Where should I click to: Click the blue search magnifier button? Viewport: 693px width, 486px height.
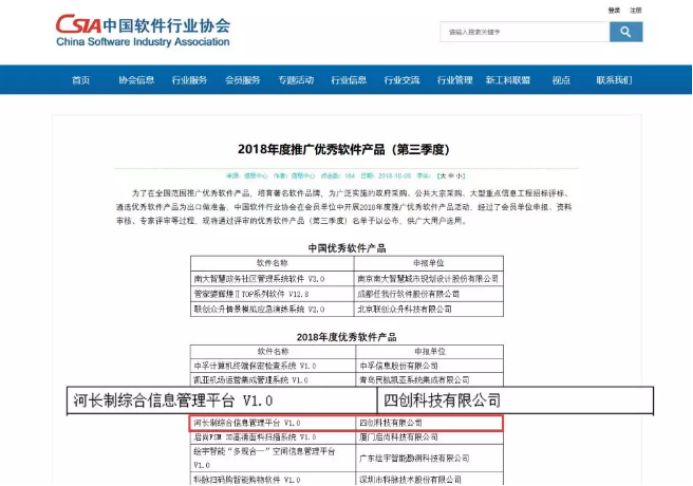pyautogui.click(x=626, y=32)
